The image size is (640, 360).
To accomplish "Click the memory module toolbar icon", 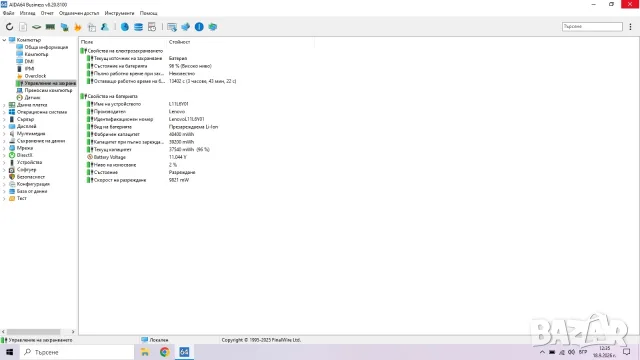I will pos(50,27).
